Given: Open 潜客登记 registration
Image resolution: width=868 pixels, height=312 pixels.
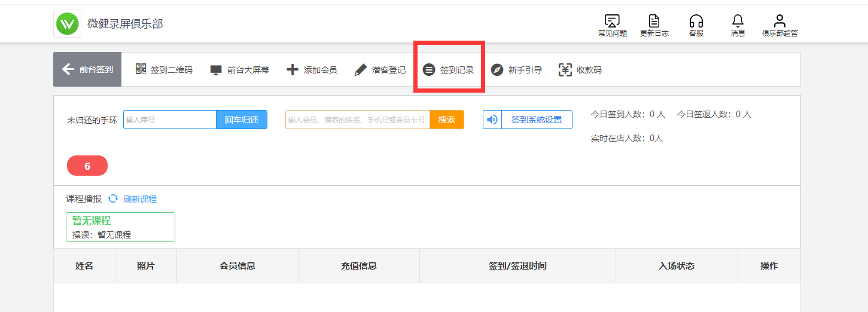Looking at the screenshot, I should (380, 70).
